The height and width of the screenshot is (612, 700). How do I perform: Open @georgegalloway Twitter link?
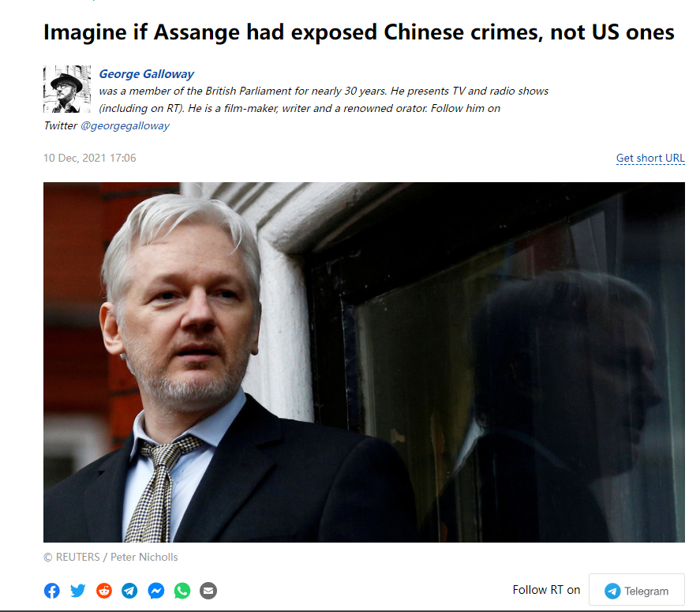(x=125, y=125)
